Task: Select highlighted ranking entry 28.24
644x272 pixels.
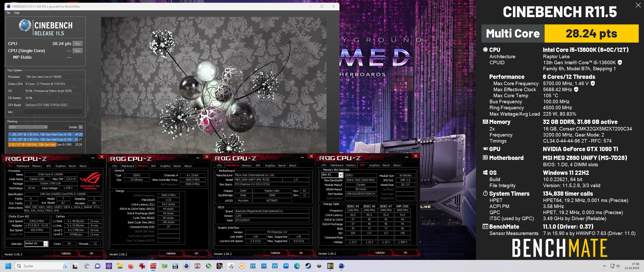Action: click(x=46, y=145)
